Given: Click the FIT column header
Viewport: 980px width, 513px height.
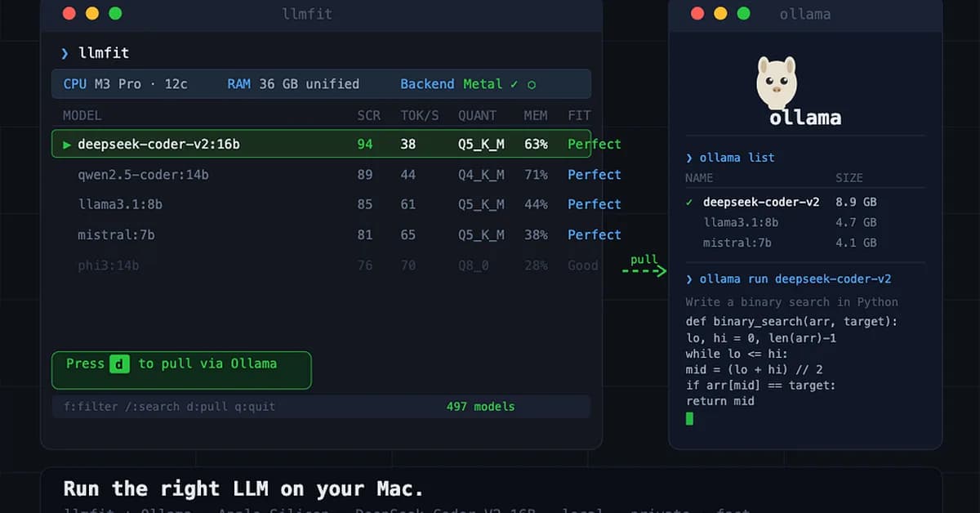Looking at the screenshot, I should [579, 115].
